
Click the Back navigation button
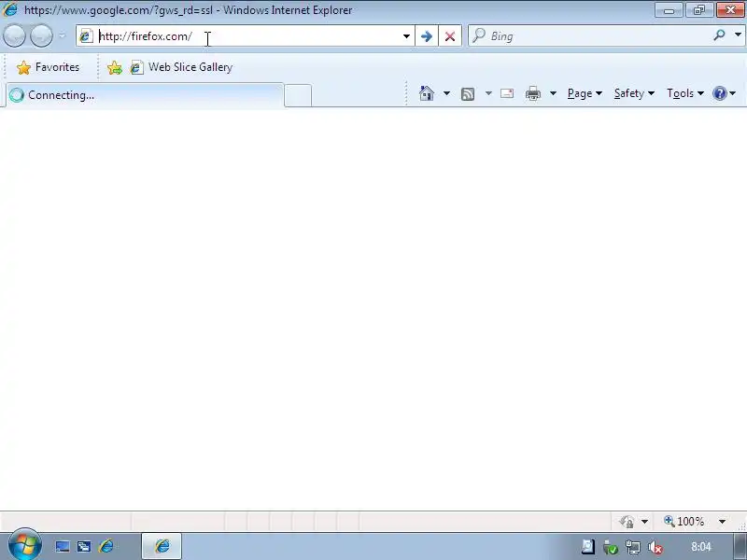tap(14, 36)
